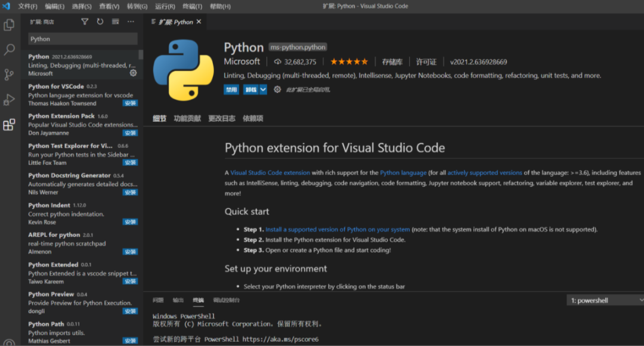This screenshot has width=644, height=346.
Task: Open the 转到(G) menu
Action: point(137,6)
